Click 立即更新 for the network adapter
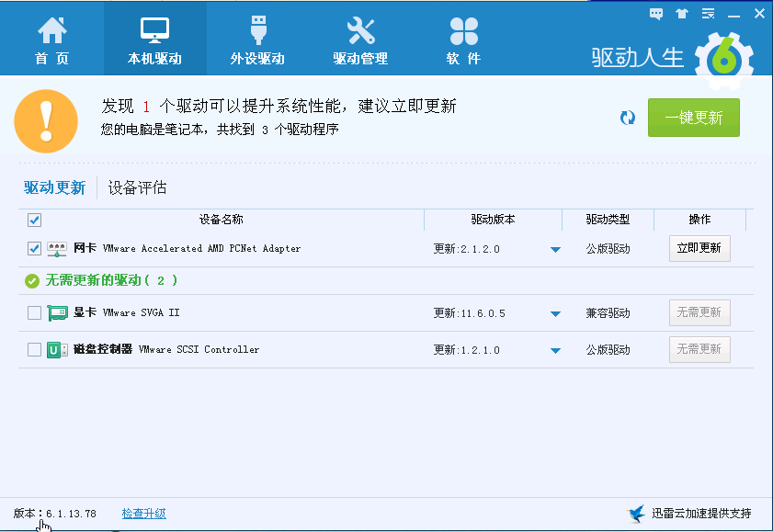 tap(699, 248)
